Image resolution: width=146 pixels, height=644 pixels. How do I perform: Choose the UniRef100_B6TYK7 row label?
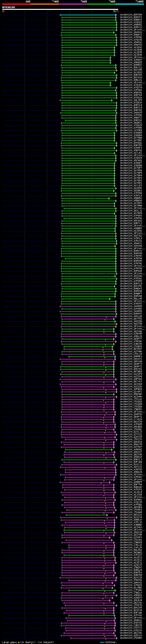(x=131, y=382)
